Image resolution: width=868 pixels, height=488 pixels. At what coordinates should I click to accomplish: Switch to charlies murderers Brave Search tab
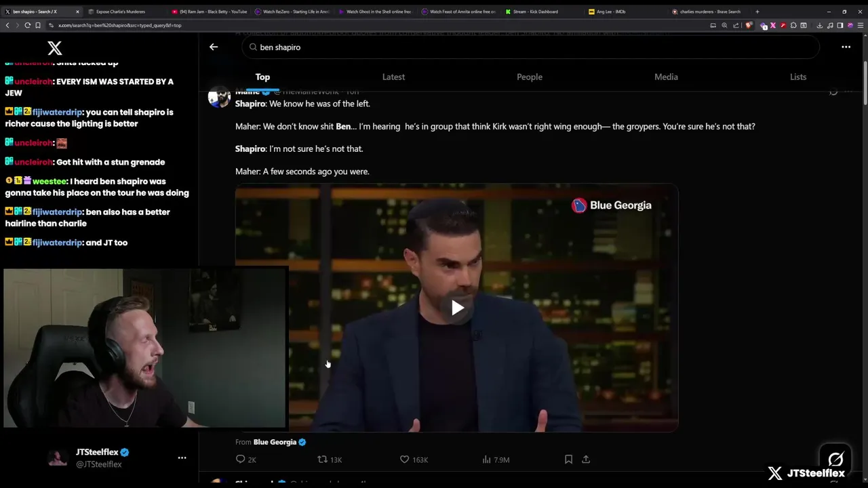[x=709, y=12]
